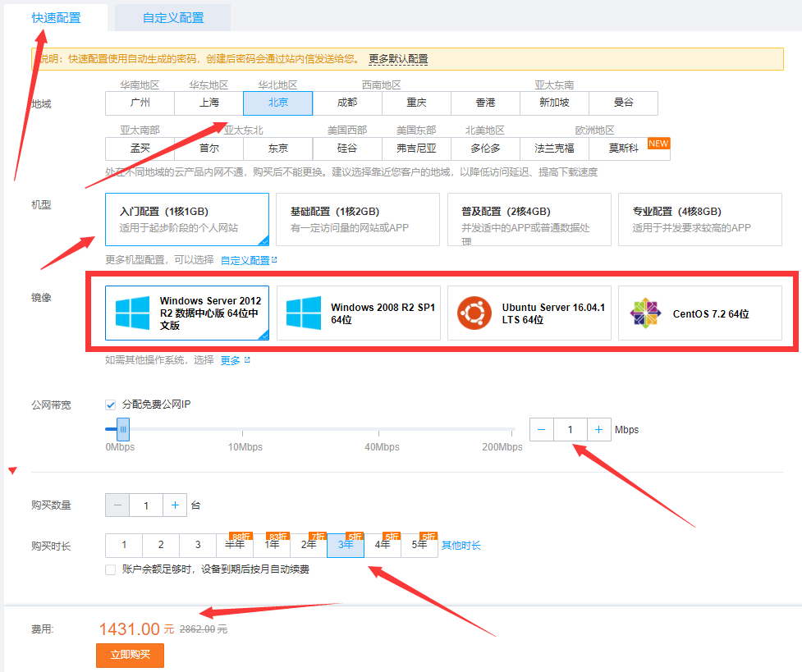
Task: Select region 曼谷
Action: coord(624,103)
